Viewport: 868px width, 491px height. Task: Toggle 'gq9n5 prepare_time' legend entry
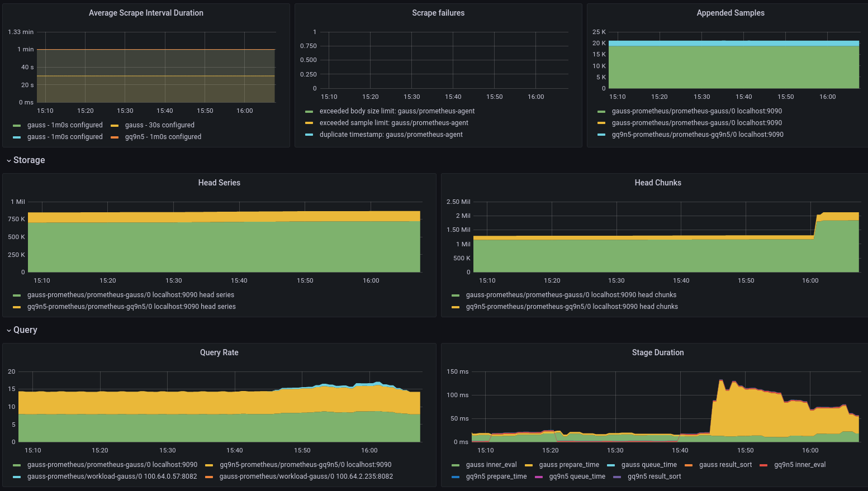pos(496,476)
